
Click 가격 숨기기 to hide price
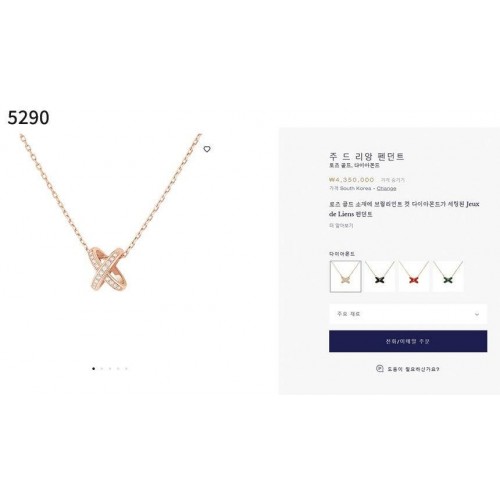tap(393, 180)
